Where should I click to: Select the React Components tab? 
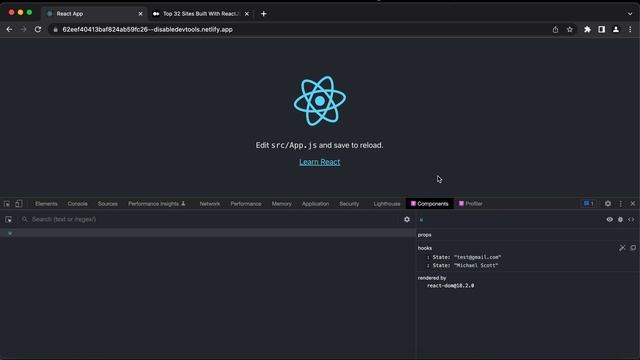[x=429, y=204]
